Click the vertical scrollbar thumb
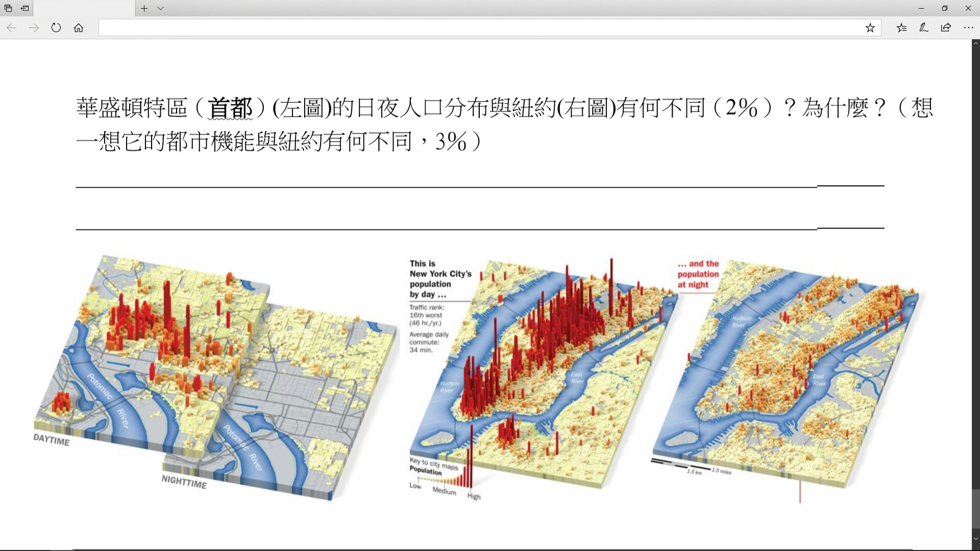This screenshot has width=980, height=551. 975,509
